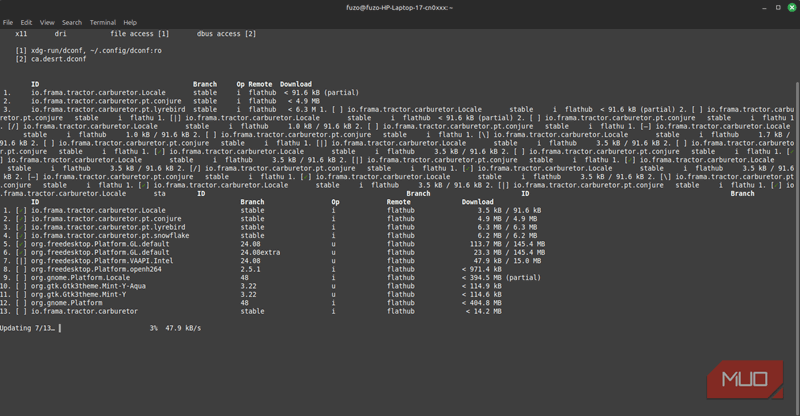The height and width of the screenshot is (416, 800).
Task: Click the Download column header in lower table
Action: [x=478, y=202]
